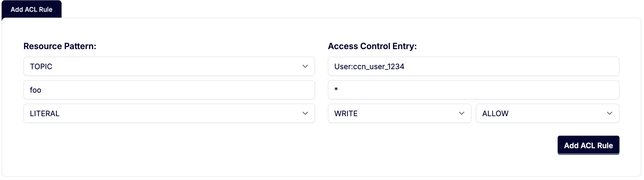Click the Resource Pattern heading

pos(60,46)
